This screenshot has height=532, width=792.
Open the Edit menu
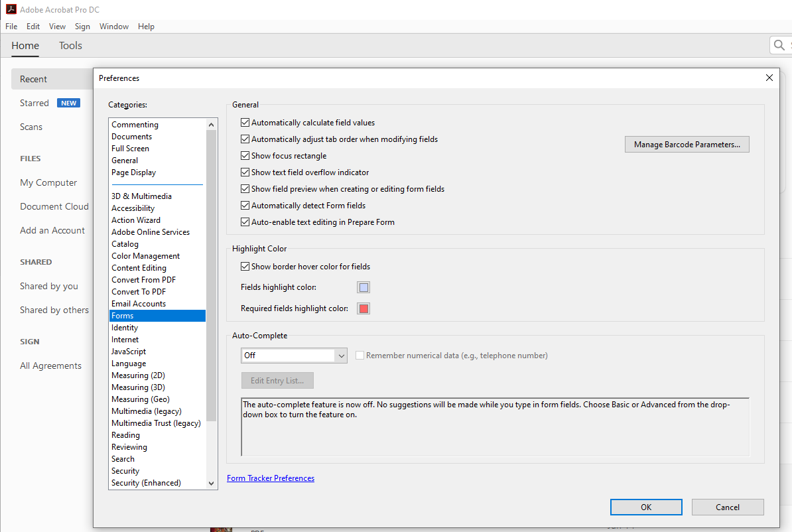click(33, 26)
